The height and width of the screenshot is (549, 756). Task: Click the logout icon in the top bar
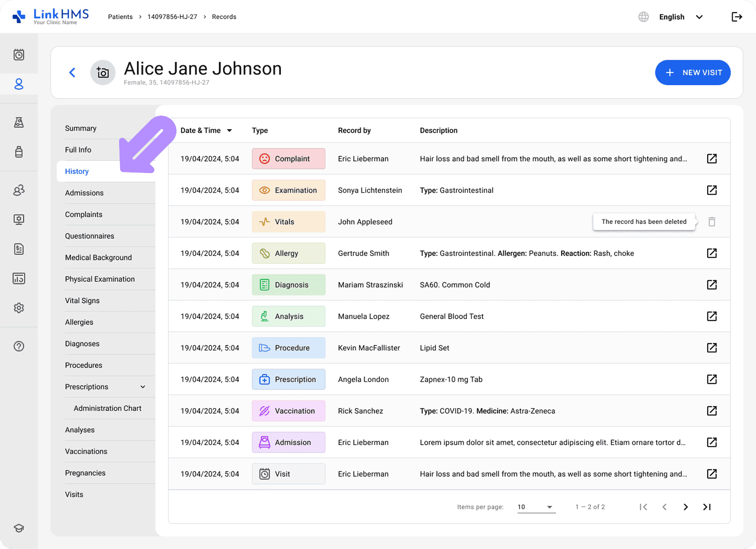tap(737, 17)
